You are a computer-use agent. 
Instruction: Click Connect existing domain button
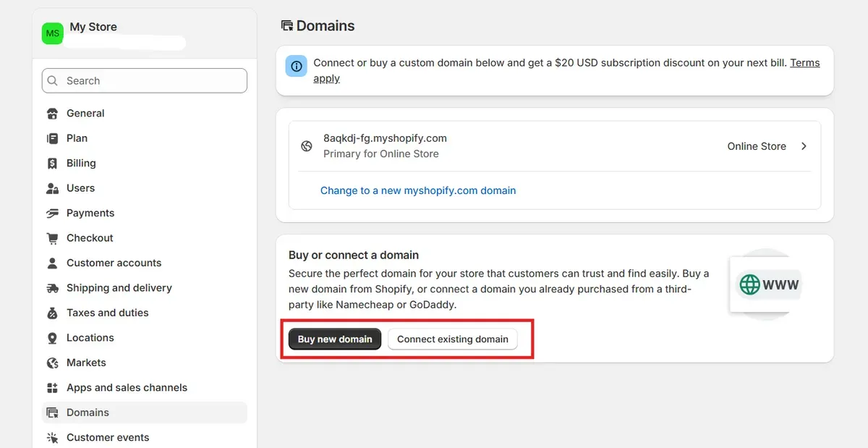(x=453, y=339)
